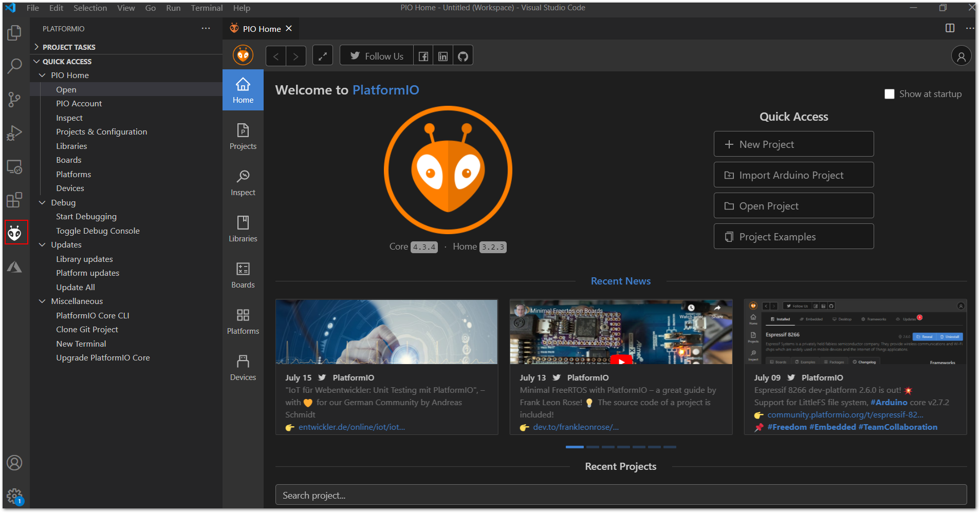Click the New Project button
This screenshot has height=513, width=980.
click(x=793, y=144)
